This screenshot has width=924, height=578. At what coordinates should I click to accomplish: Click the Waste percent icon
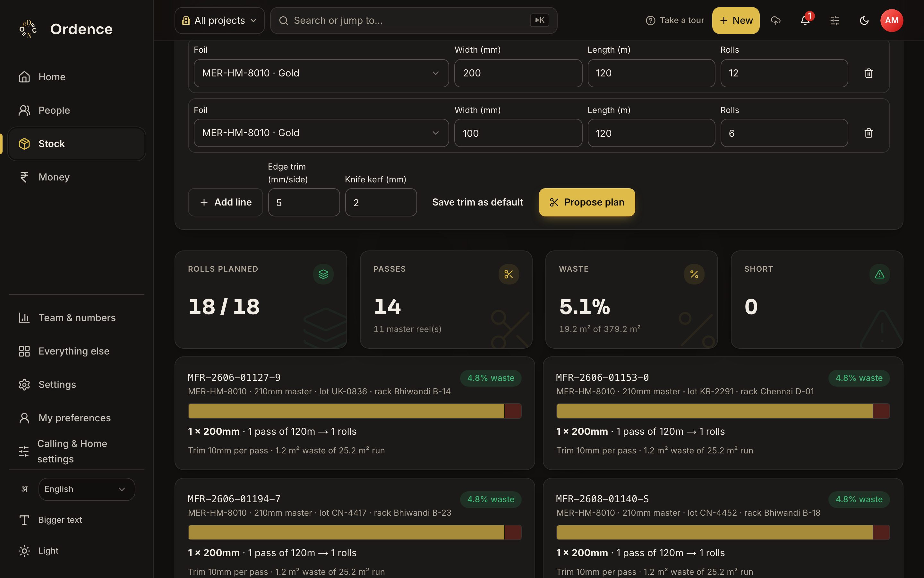(x=694, y=274)
